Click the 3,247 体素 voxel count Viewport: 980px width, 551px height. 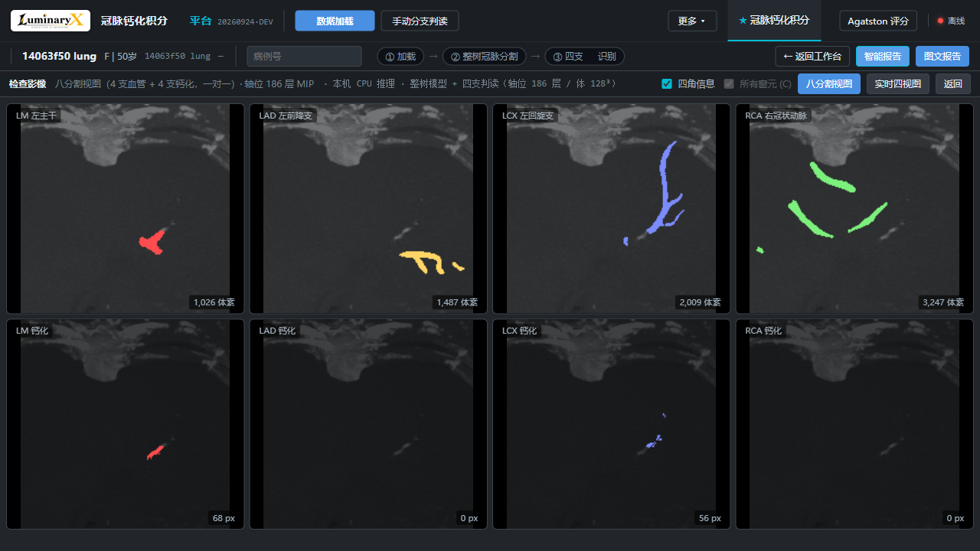pyautogui.click(x=943, y=302)
